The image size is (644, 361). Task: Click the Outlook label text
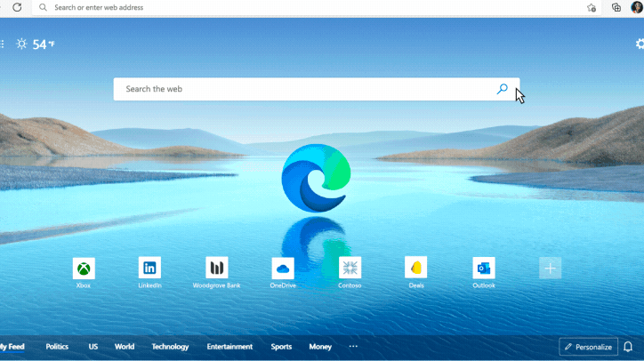pos(483,285)
